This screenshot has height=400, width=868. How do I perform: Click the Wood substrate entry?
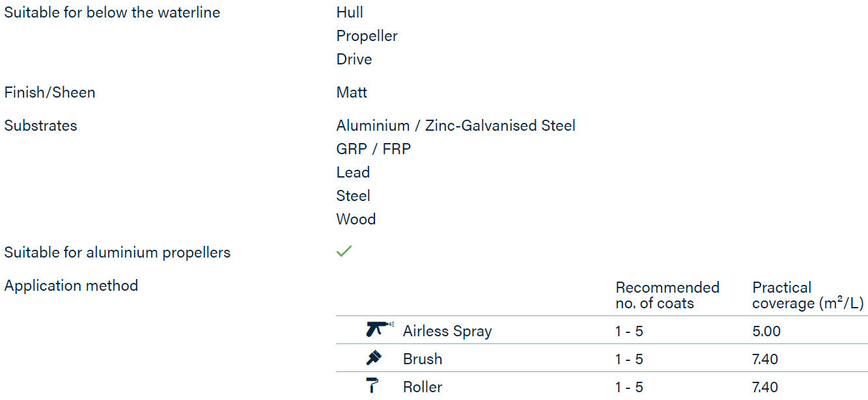356,219
